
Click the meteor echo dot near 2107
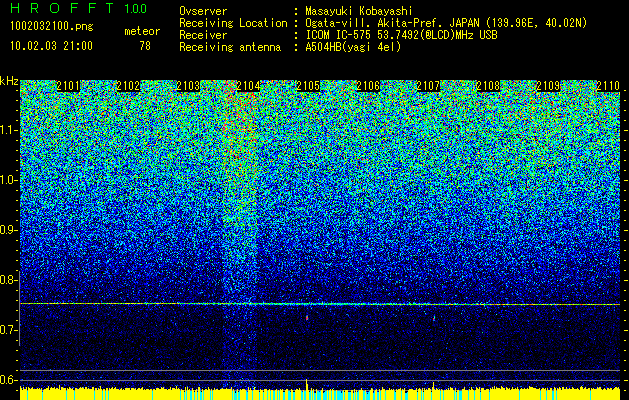[x=434, y=318]
